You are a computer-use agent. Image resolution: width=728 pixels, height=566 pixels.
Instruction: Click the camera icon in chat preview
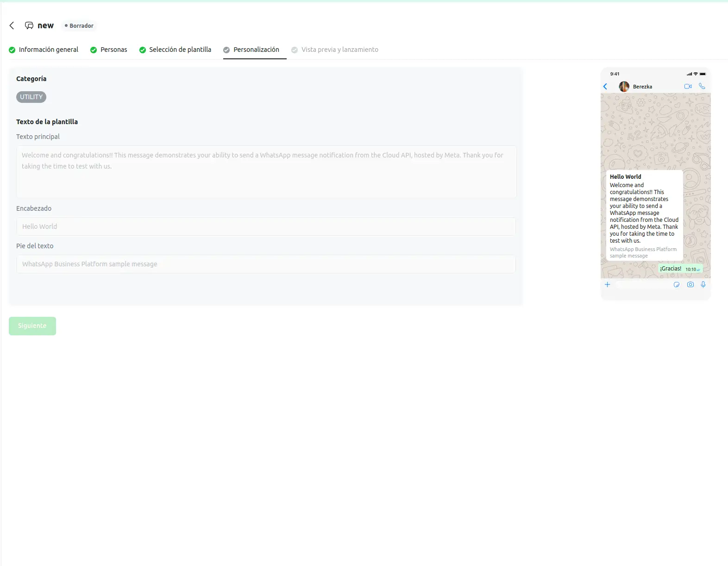690,285
